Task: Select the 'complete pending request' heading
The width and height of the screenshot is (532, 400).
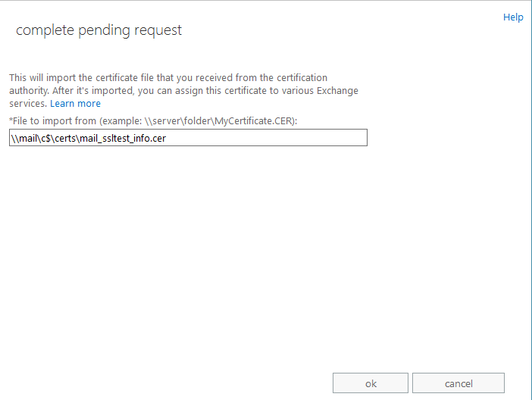Action: 99,30
